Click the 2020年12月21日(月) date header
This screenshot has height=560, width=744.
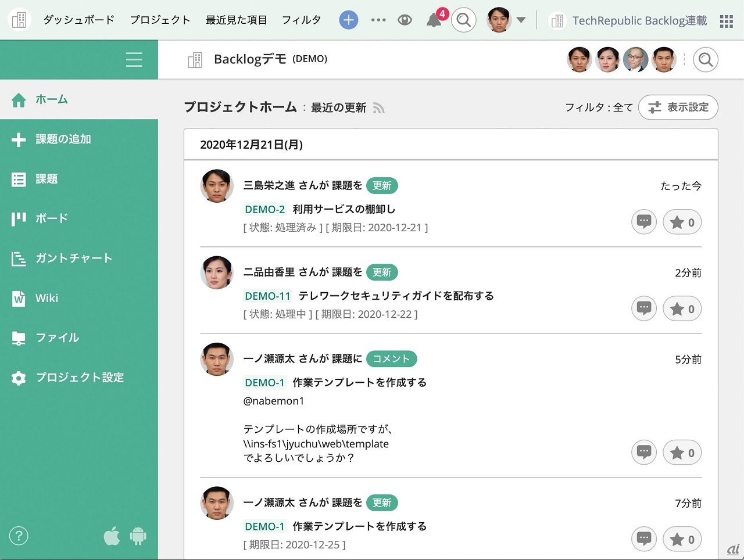pyautogui.click(x=251, y=145)
